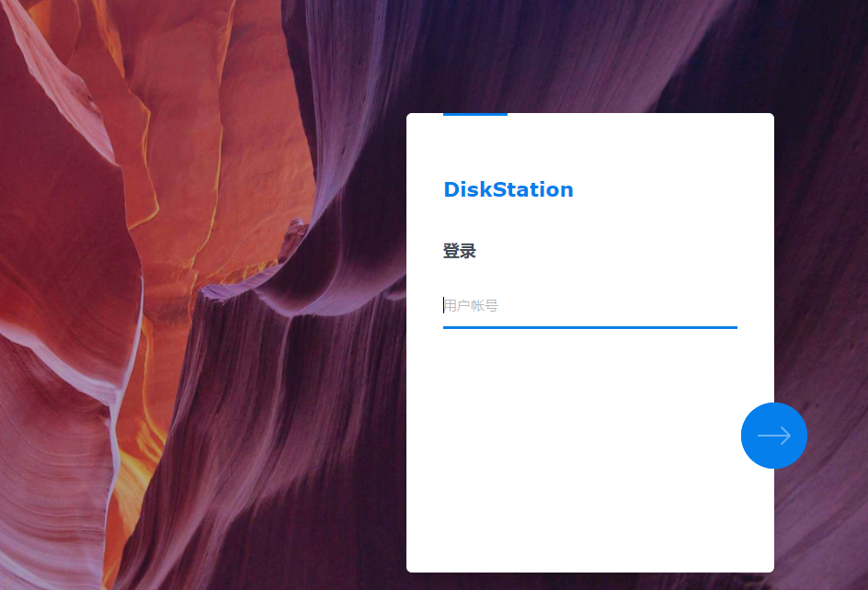Click the blue arrow next button

(774, 436)
